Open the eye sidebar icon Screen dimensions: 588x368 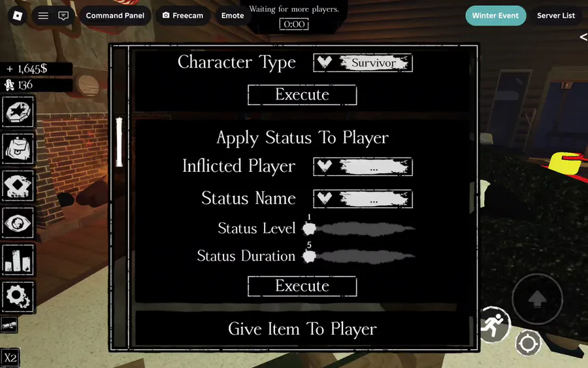[x=18, y=223]
